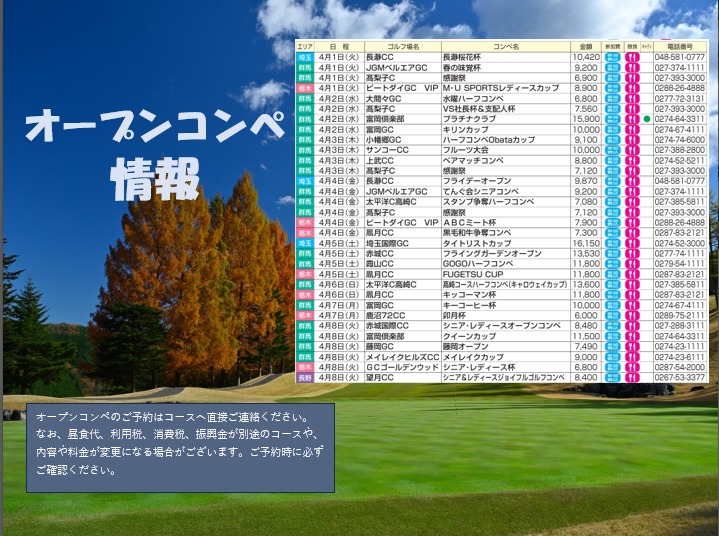This screenshot has width=719, height=536.
Task: Click the green caddie dot in プラチナクラブ row
Action: tap(647, 119)
